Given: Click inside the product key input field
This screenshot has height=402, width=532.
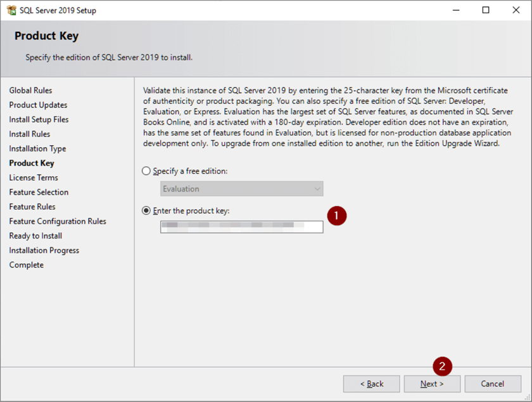Looking at the screenshot, I should tap(241, 227).
